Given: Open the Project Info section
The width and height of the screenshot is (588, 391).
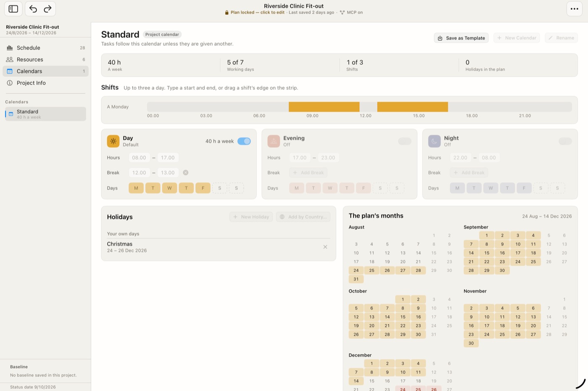Looking at the screenshot, I should [x=46, y=83].
